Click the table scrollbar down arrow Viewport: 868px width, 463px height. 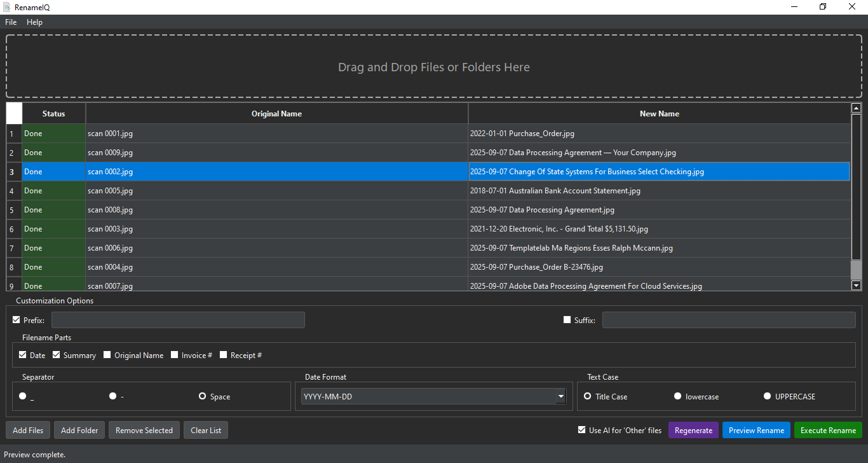[856, 286]
